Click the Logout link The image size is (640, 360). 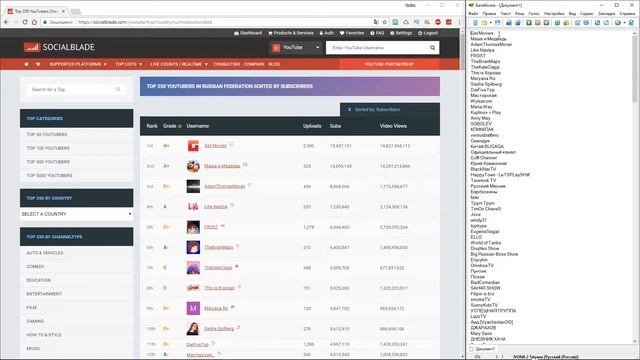pos(427,33)
